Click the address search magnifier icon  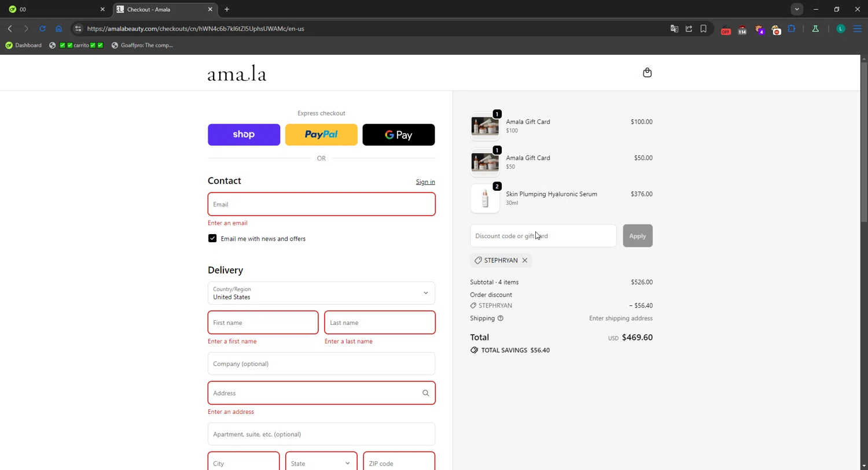[x=425, y=393]
